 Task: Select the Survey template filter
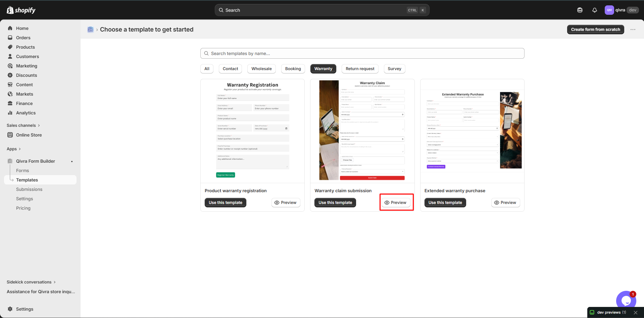tap(394, 69)
